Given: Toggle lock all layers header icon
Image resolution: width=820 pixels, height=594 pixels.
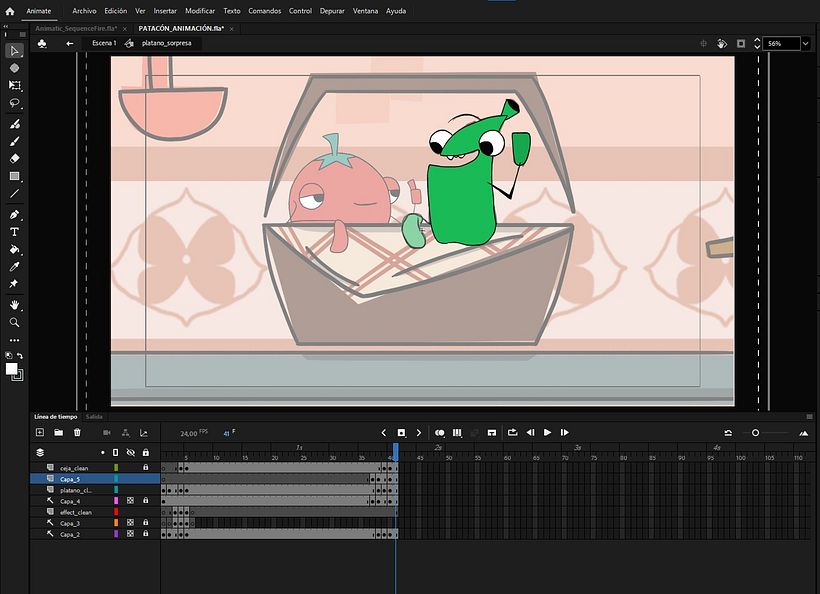Looking at the screenshot, I should pos(146,452).
